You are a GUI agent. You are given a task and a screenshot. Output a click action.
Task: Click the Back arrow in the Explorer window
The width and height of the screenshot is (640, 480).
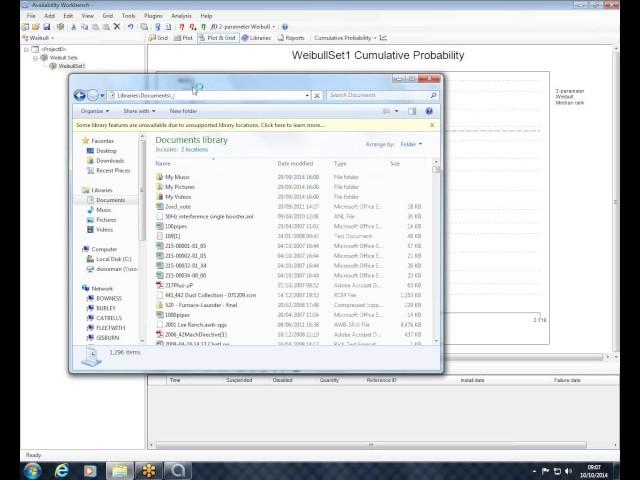(80, 96)
